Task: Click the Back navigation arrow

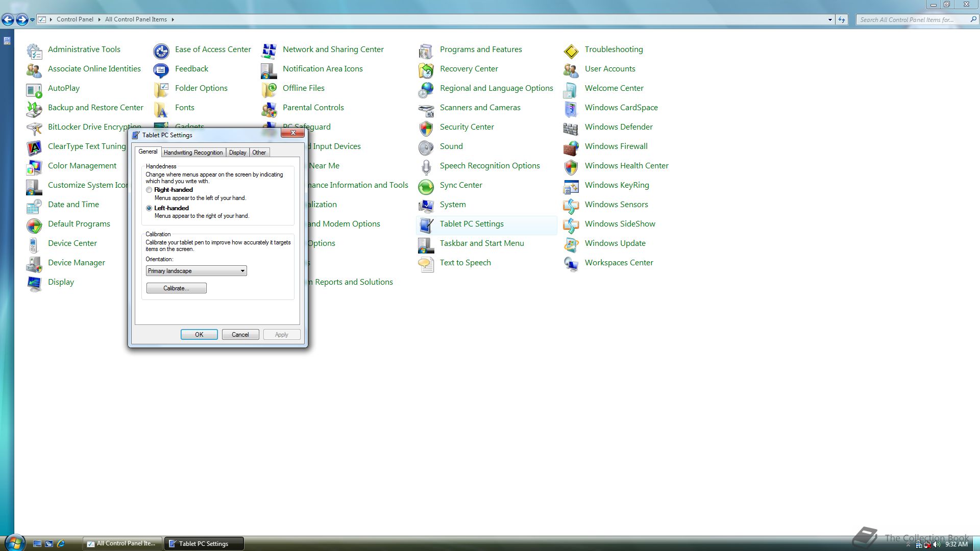Action: (x=8, y=20)
